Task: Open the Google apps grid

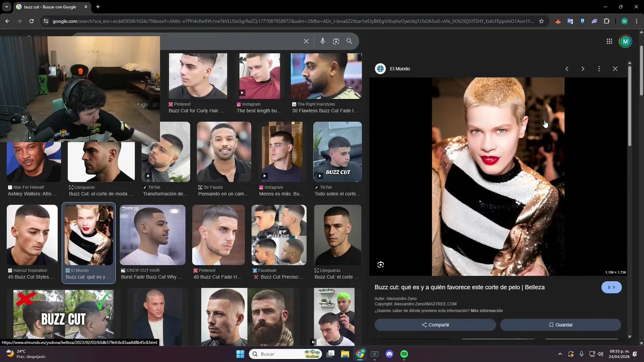Action: (x=609, y=41)
